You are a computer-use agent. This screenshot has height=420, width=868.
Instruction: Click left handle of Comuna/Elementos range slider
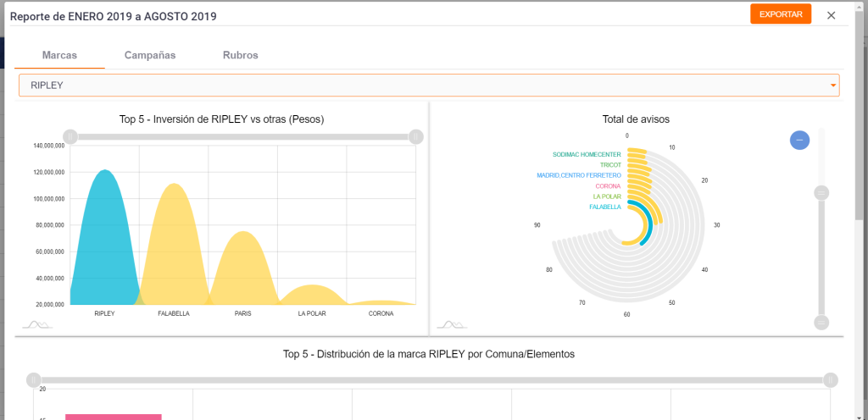point(34,380)
